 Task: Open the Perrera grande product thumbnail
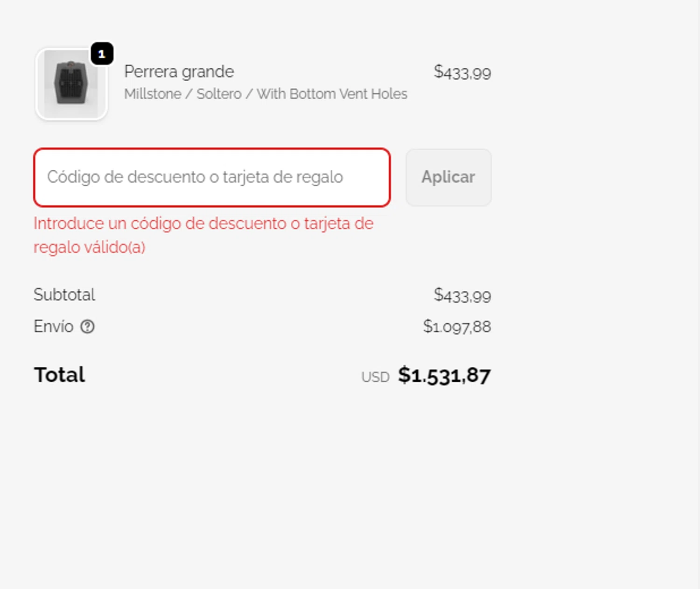[71, 84]
